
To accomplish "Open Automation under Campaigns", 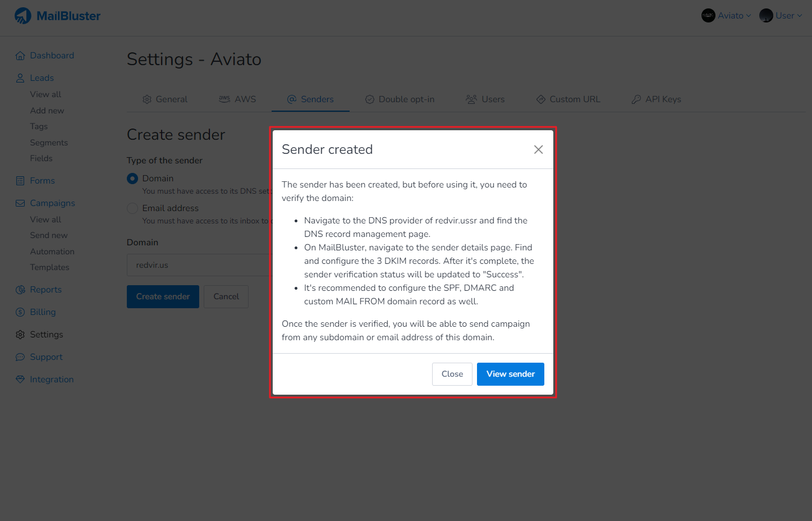I will (52, 252).
